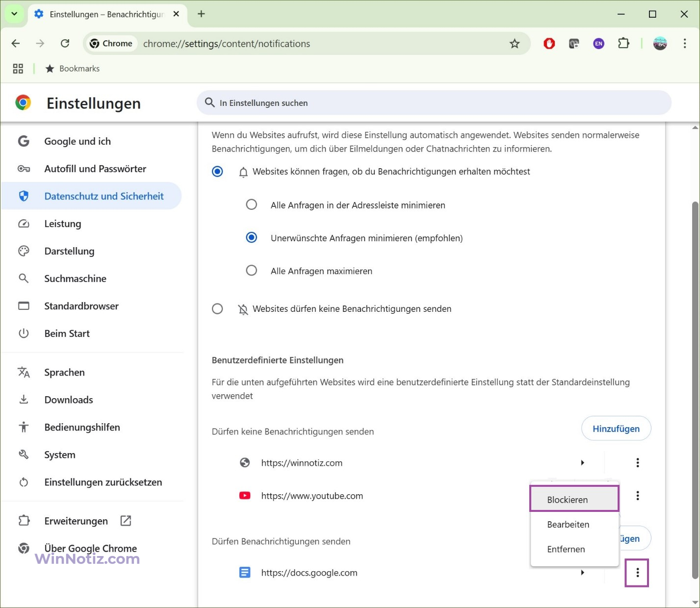Image resolution: width=700 pixels, height=608 pixels.
Task: Open 'Google und ich' settings section
Action: pyautogui.click(x=92, y=141)
